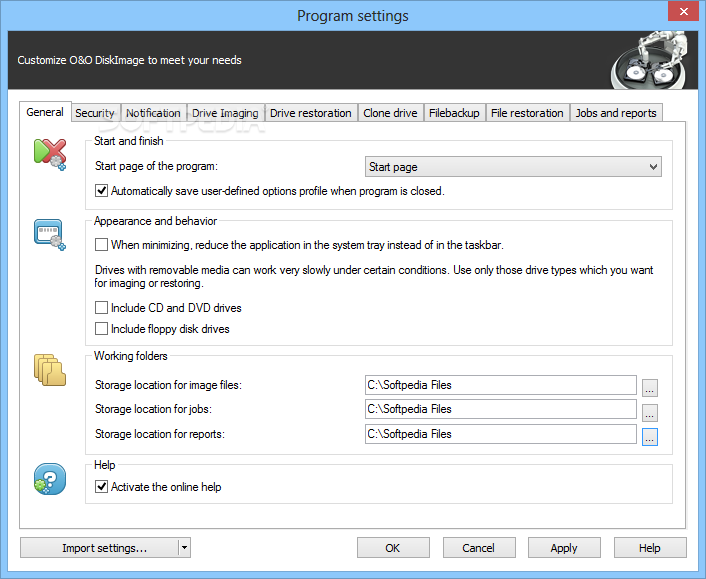Image resolution: width=706 pixels, height=579 pixels.
Task: Browse for jobs storage location
Action: pos(650,412)
